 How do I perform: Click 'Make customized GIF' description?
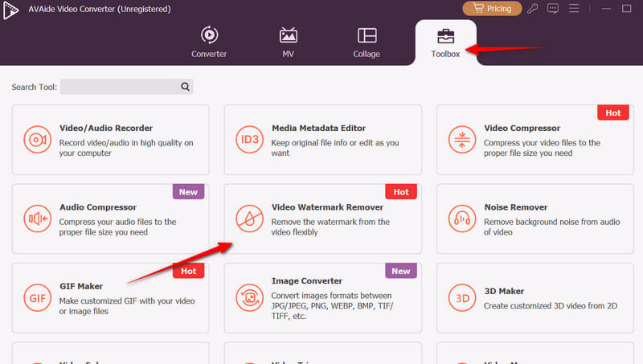coord(127,306)
